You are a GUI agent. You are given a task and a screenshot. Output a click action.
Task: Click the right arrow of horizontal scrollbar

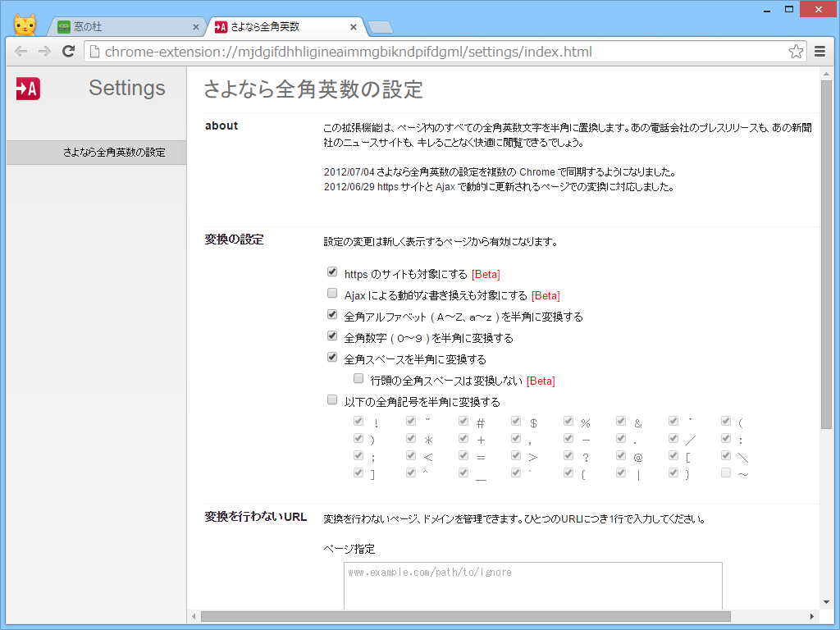click(812, 617)
